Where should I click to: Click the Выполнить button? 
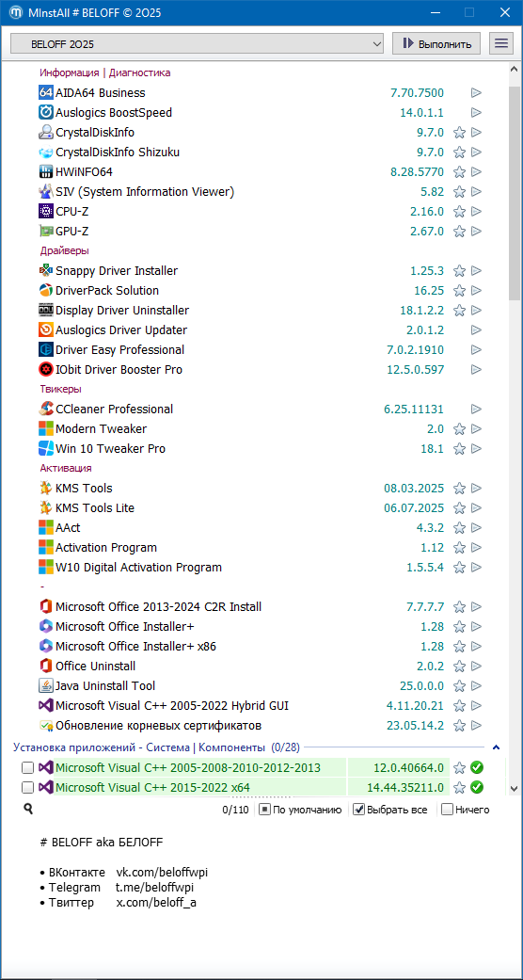(436, 43)
